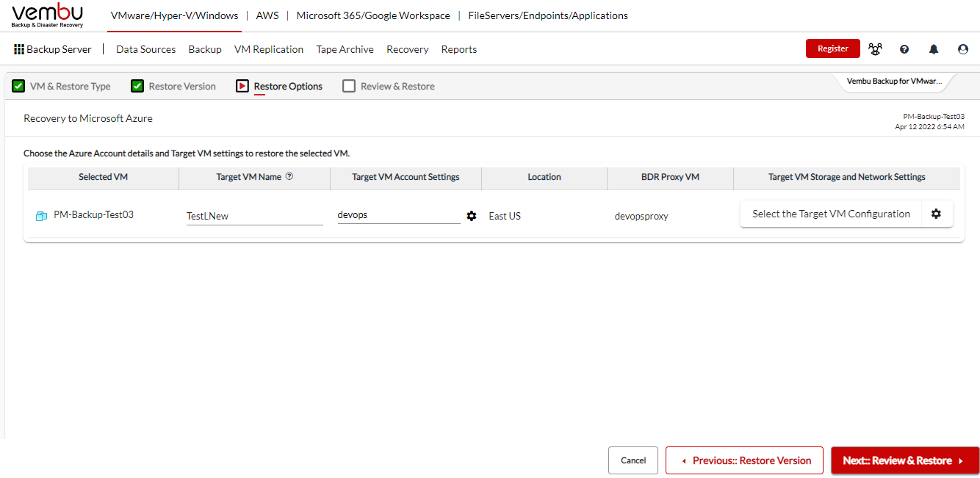Open devops account settings gear
Viewport: 980px width, 478px height.
[472, 216]
